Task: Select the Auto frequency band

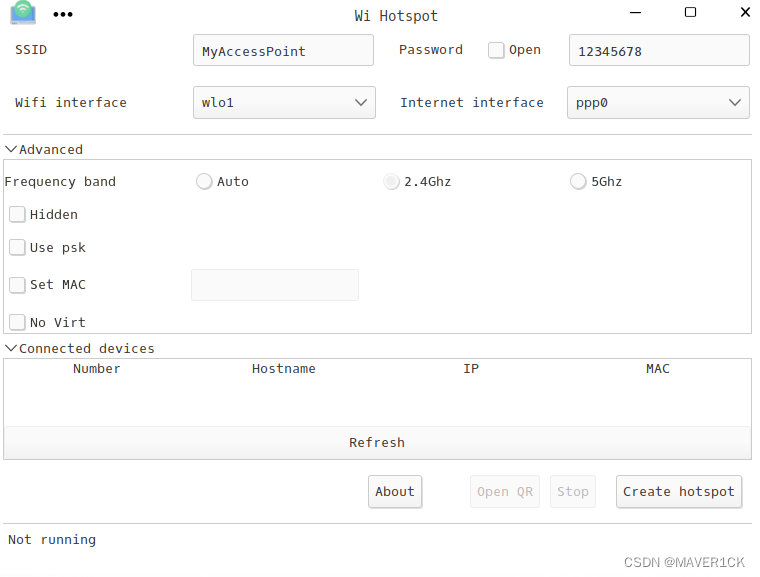Action: click(204, 181)
